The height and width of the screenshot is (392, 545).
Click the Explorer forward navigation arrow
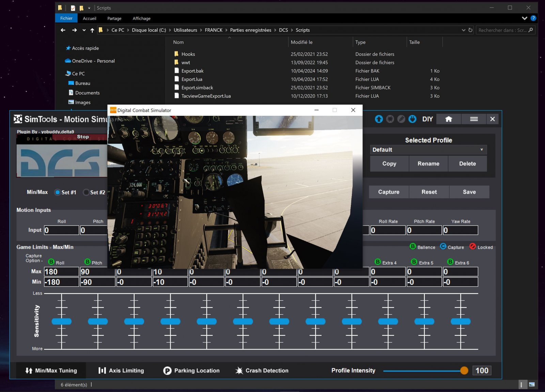coord(75,30)
